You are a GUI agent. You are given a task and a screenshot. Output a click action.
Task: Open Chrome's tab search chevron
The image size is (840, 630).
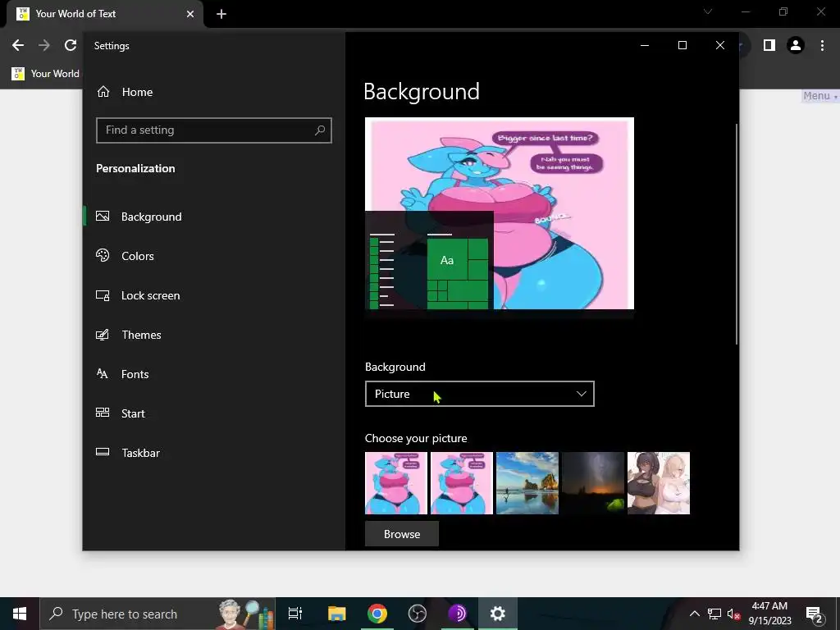coord(708,11)
